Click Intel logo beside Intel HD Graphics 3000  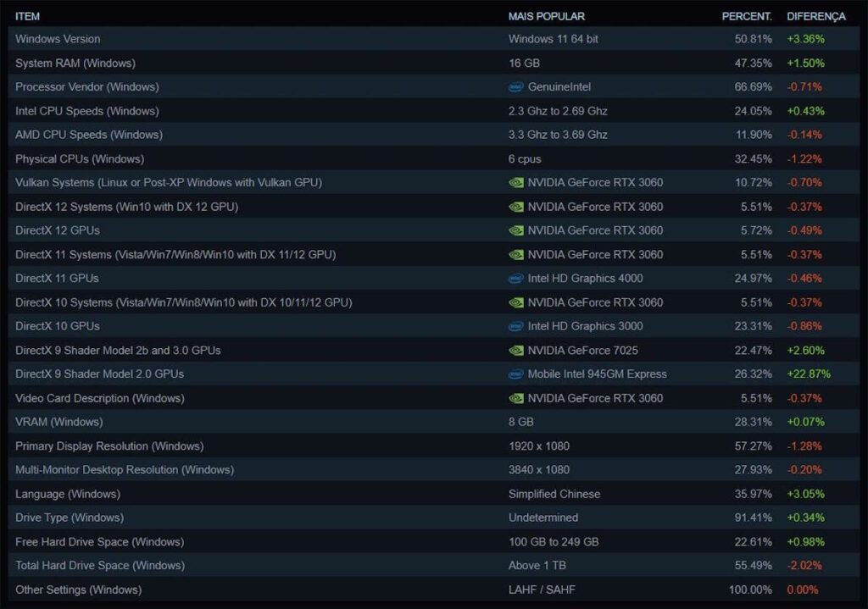tap(516, 326)
